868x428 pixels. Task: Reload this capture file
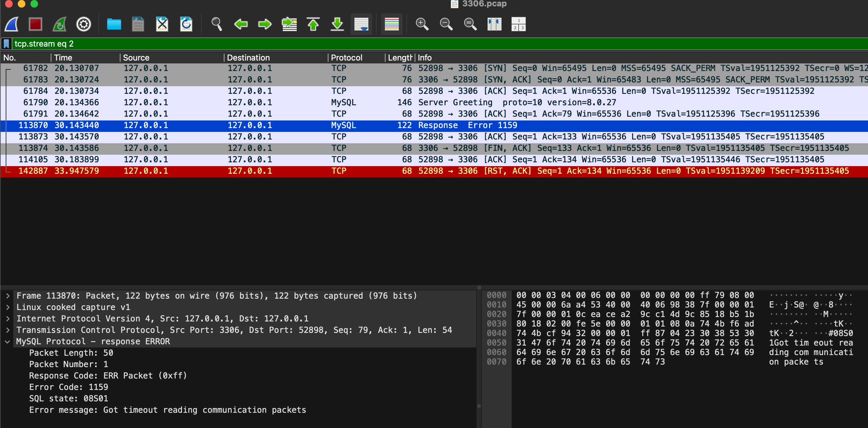point(186,24)
